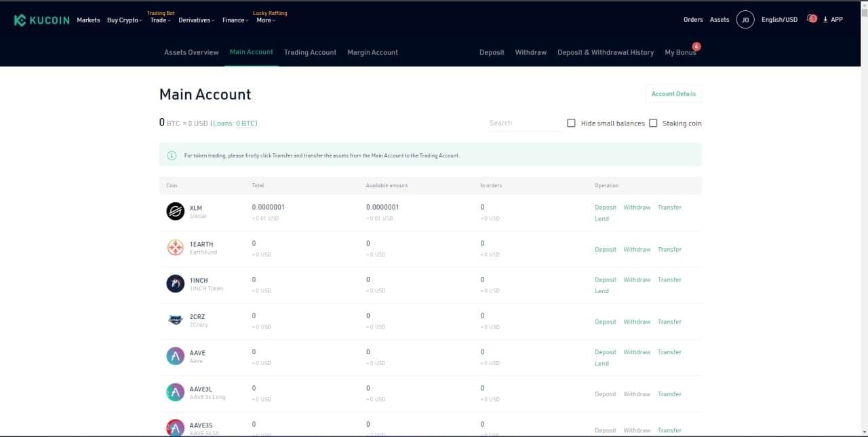The image size is (868, 437).
Task: Click Transfer for XLM
Action: point(669,208)
